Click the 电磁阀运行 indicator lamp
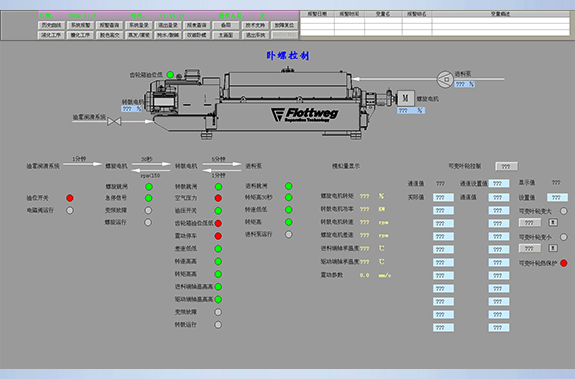 click(70, 210)
